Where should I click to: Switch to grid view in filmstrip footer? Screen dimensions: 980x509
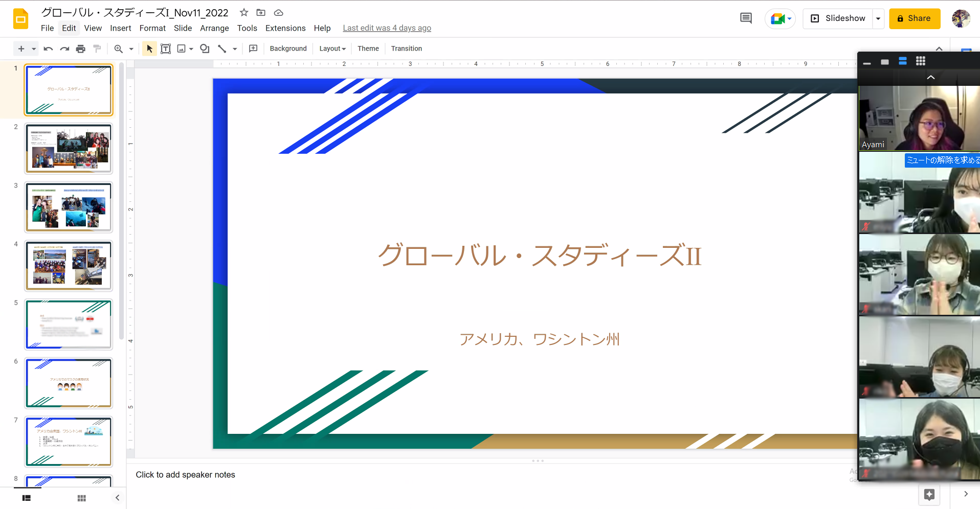81,498
